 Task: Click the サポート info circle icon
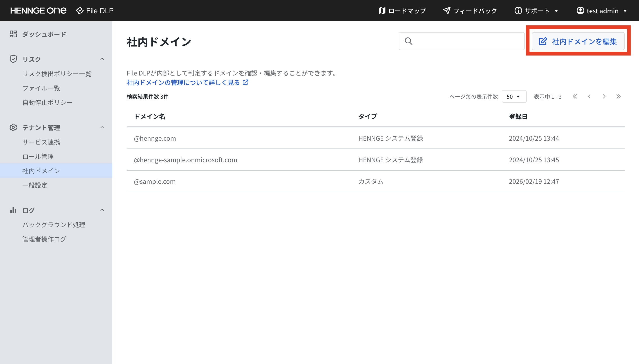518,11
